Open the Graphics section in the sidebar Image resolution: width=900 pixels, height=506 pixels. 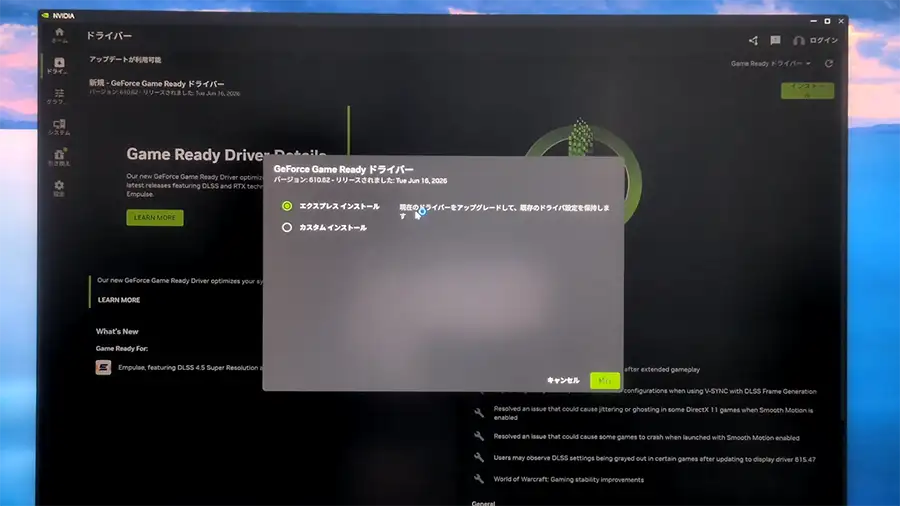[59, 96]
